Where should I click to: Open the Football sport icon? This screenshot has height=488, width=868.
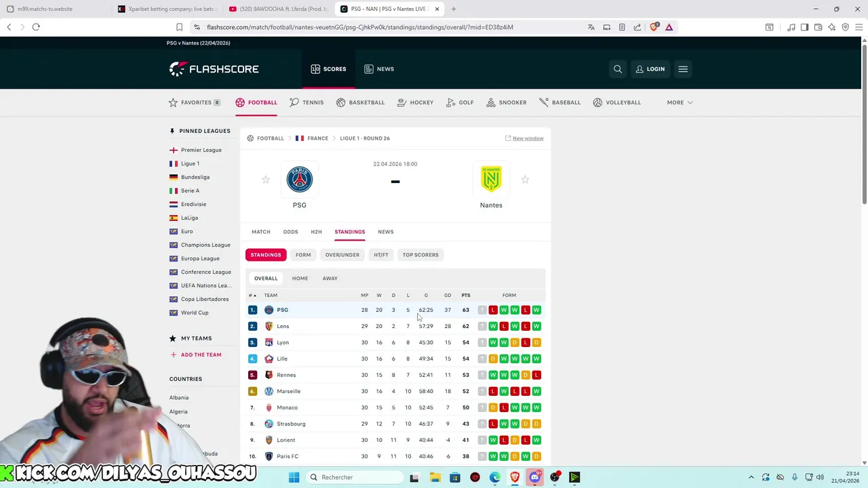(x=240, y=102)
